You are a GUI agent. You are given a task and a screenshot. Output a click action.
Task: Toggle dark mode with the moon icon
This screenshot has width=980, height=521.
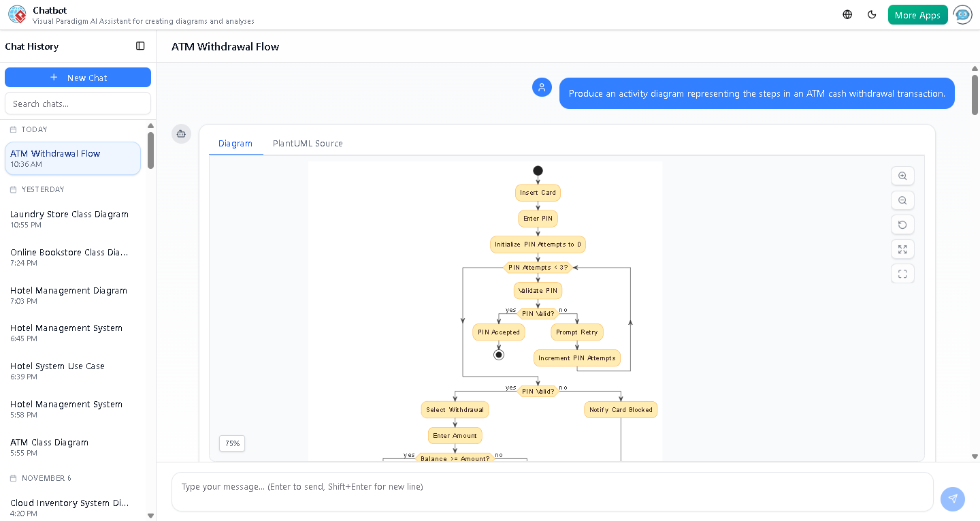click(x=872, y=14)
